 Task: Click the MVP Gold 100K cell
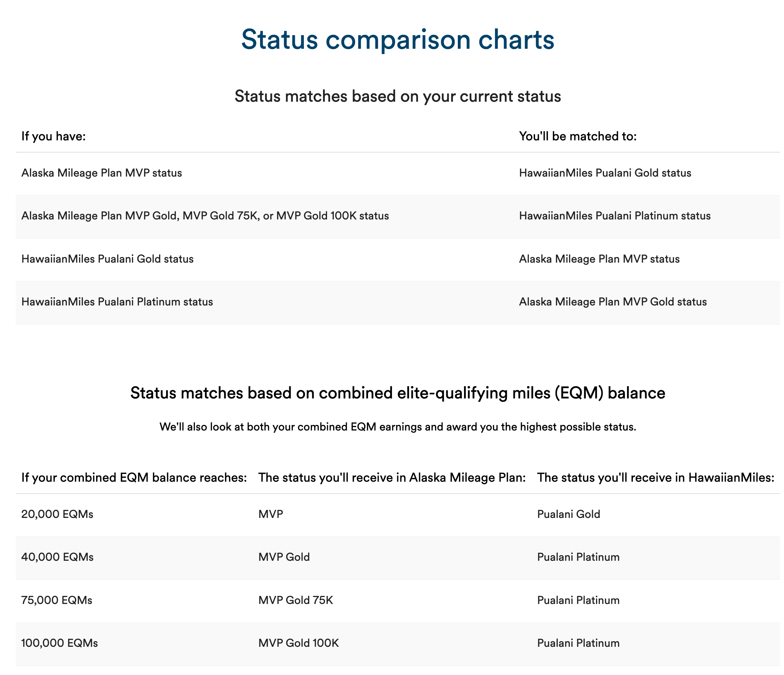(x=299, y=643)
